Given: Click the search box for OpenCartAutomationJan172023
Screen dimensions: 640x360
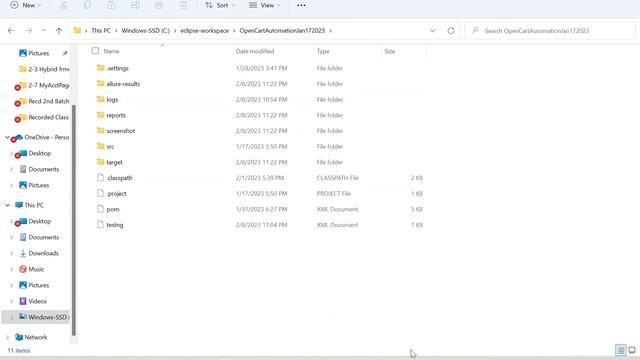Looking at the screenshot, I should click(550, 31).
